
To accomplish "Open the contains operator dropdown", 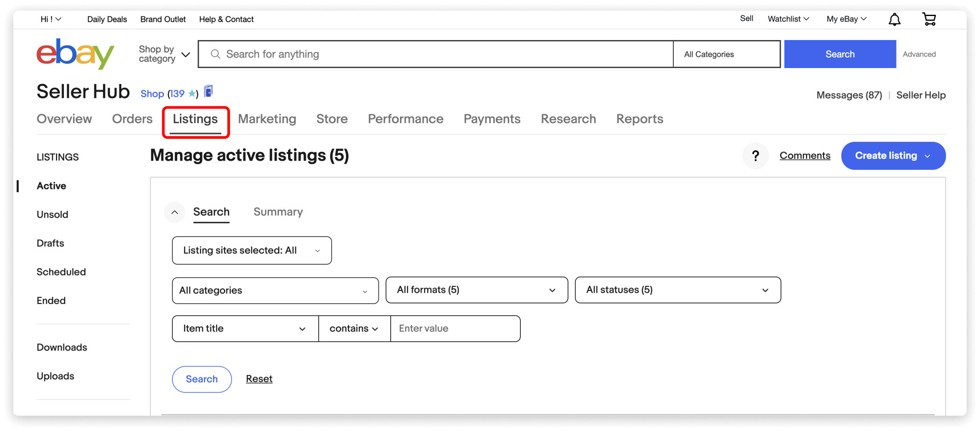I will point(354,329).
